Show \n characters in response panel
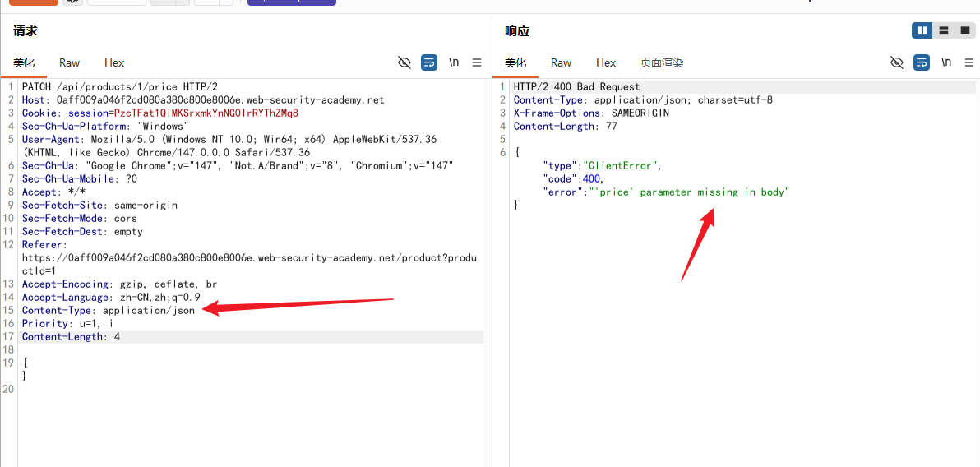This screenshot has width=980, height=467. [946, 62]
